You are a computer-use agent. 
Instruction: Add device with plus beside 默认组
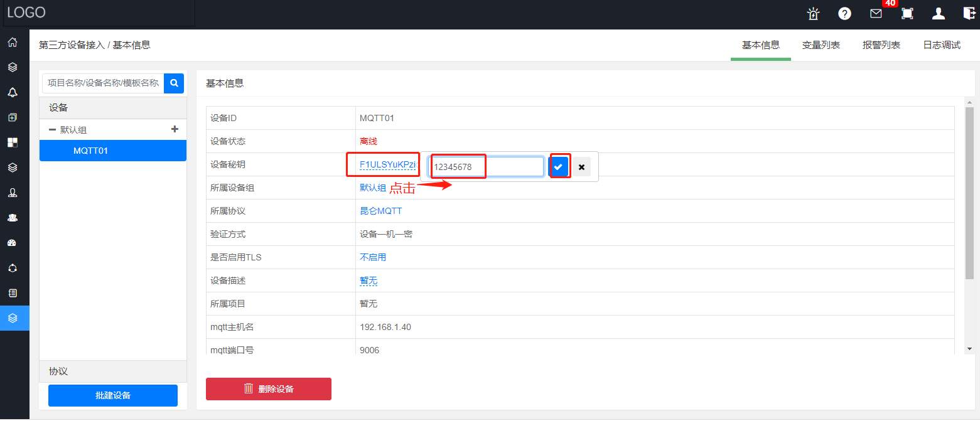[175, 129]
